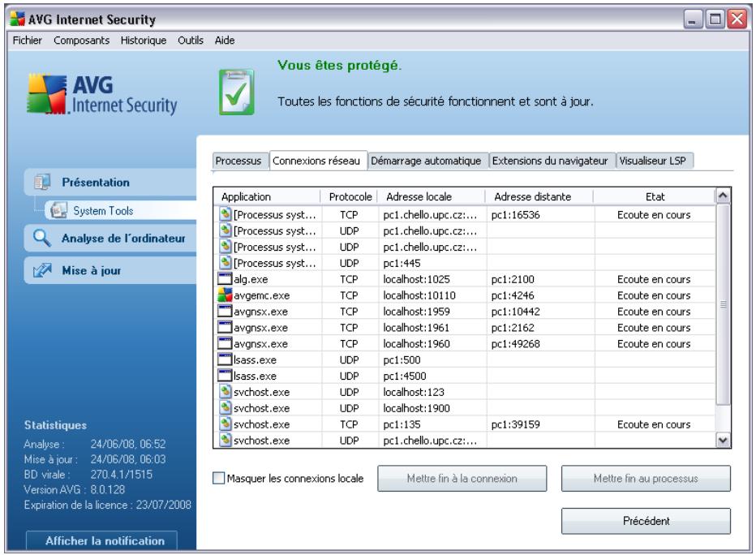Open the Présentation section
The height and width of the screenshot is (555, 756).
110,183
